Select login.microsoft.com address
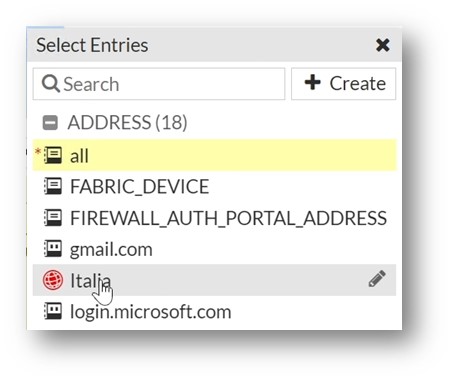 [x=214, y=311]
